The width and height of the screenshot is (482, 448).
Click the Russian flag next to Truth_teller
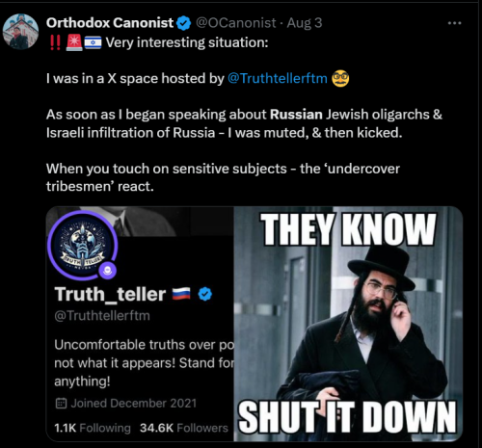(181, 294)
